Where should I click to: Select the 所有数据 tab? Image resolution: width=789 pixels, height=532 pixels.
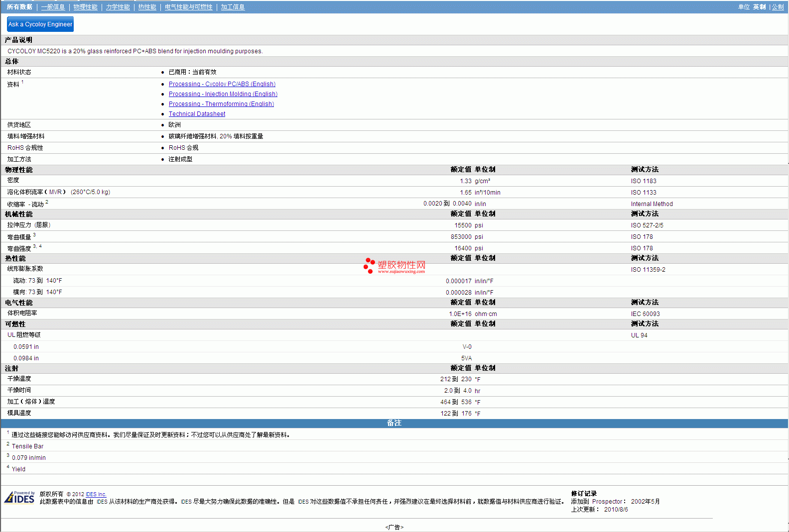19,7
